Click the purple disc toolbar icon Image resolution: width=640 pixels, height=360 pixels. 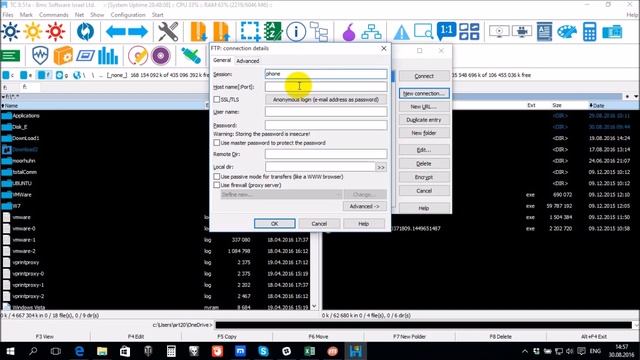(x=160, y=56)
